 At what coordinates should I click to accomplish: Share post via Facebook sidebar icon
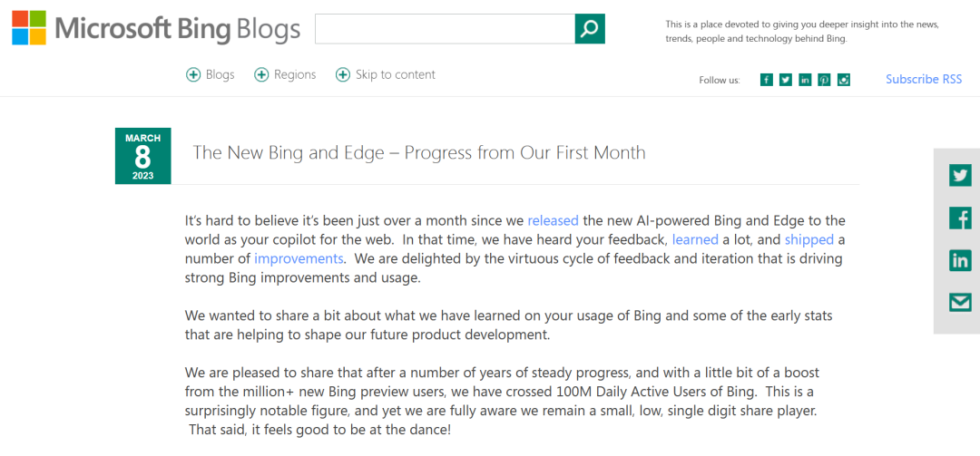point(960,218)
